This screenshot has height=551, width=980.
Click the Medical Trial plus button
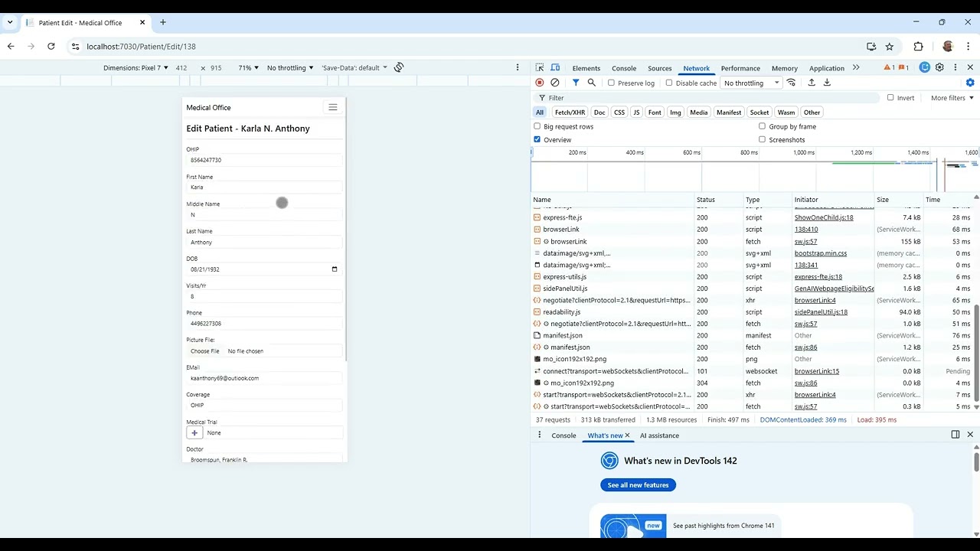click(194, 432)
